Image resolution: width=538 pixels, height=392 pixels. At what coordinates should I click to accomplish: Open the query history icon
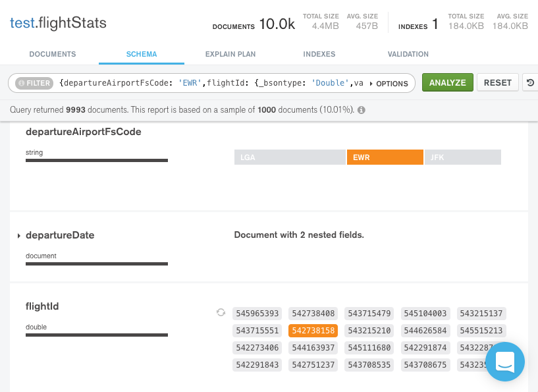pyautogui.click(x=530, y=83)
